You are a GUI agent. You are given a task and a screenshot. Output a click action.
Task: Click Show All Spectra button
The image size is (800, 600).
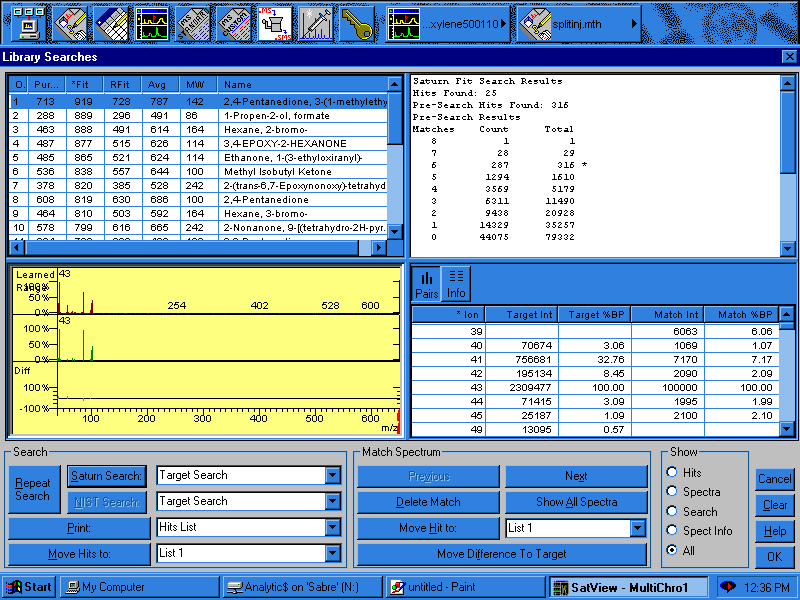pyautogui.click(x=577, y=502)
